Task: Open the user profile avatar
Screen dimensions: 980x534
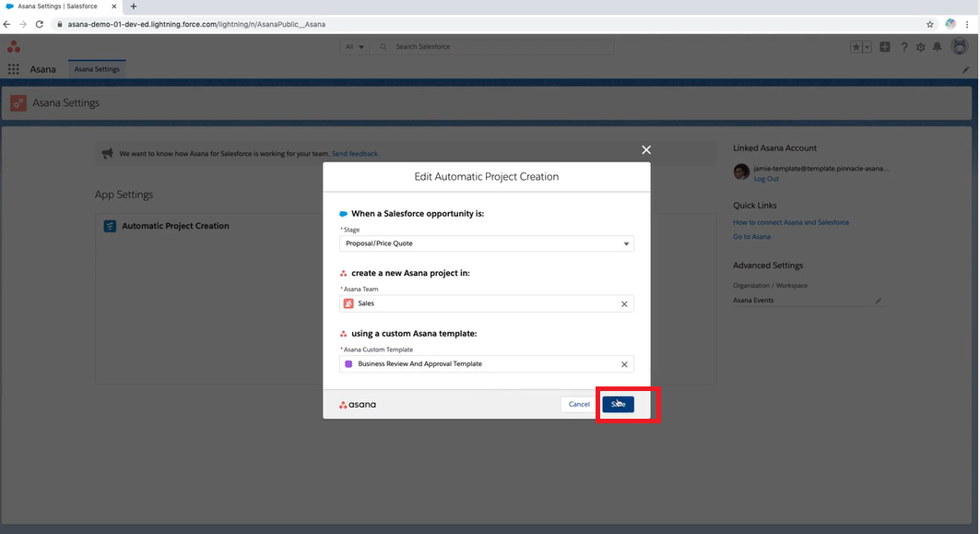Action: [960, 46]
